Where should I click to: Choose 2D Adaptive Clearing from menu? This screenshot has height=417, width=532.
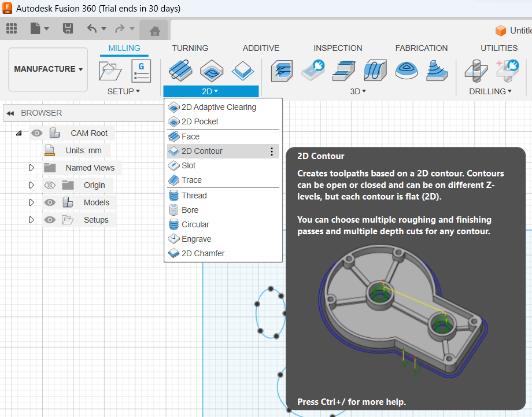(223, 107)
